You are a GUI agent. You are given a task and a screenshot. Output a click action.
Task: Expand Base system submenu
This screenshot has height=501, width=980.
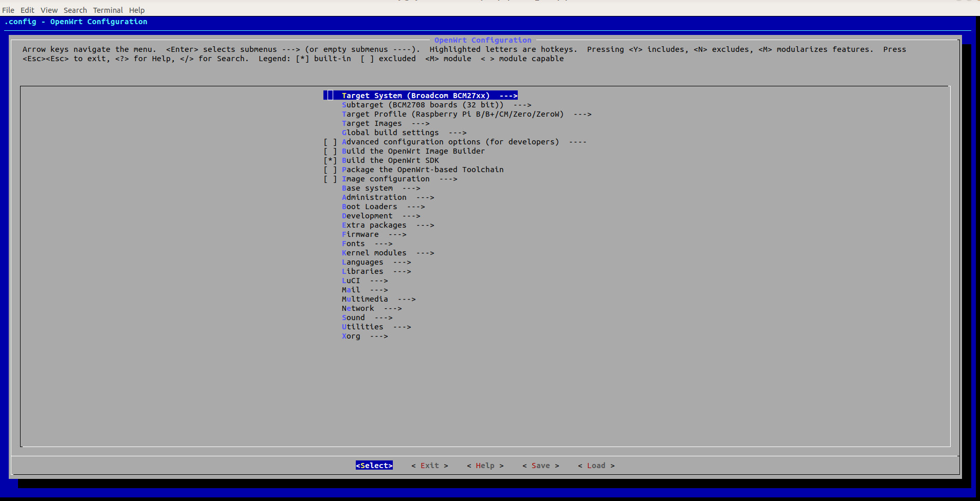[x=381, y=188]
